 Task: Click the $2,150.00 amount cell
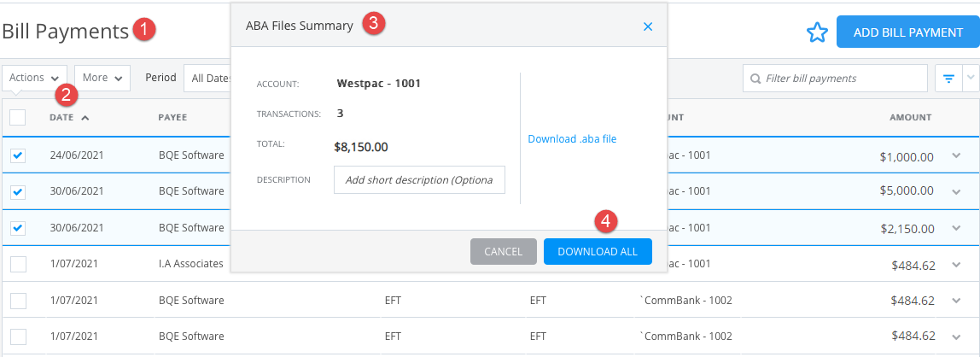coord(907,229)
